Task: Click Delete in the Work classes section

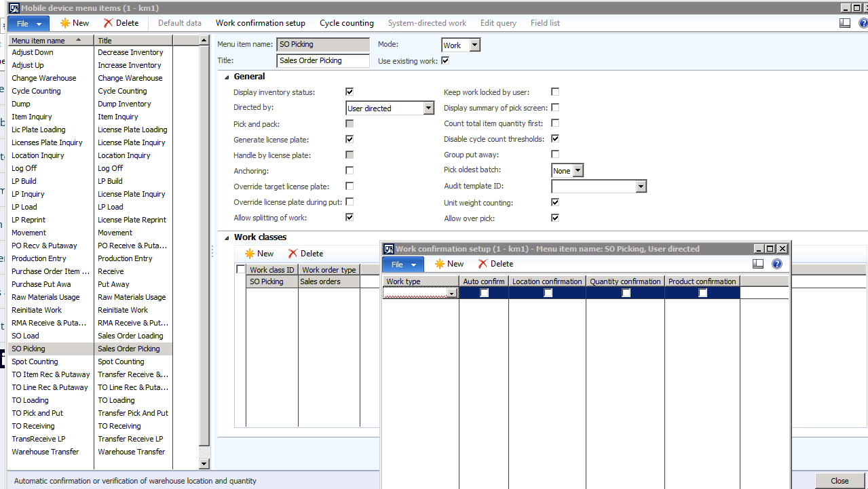Action: tap(305, 254)
